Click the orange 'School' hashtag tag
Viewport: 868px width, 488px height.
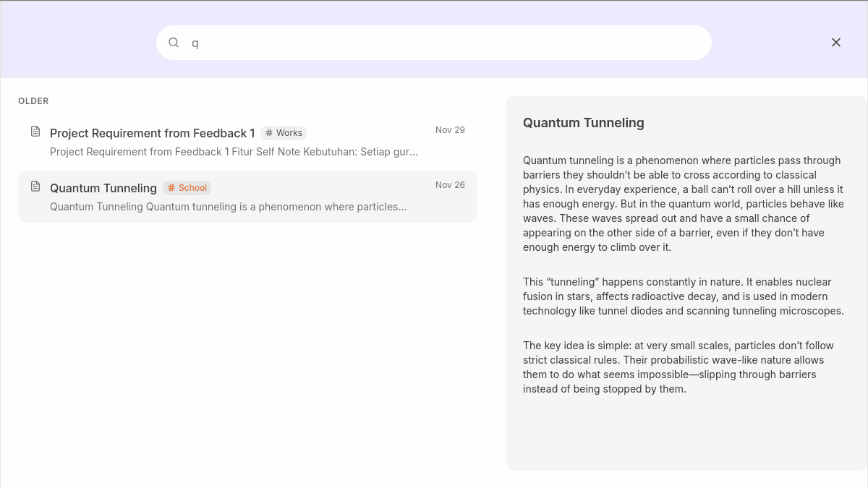point(187,188)
